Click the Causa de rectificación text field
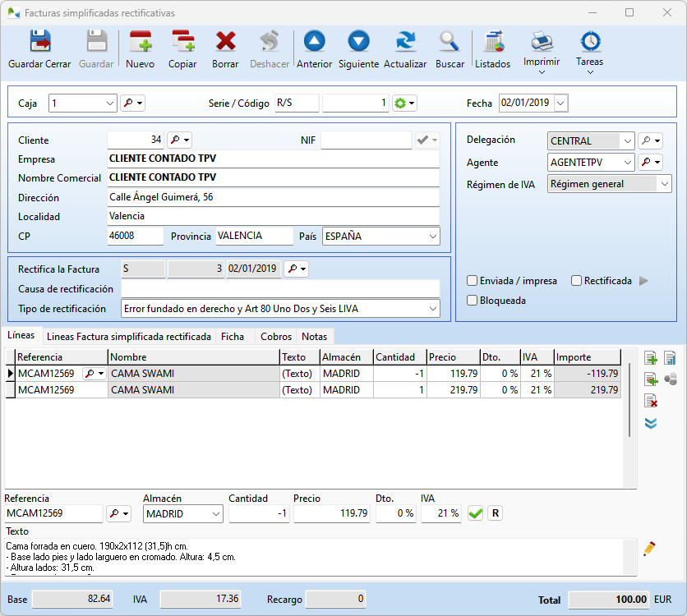687x616 pixels. [x=279, y=289]
